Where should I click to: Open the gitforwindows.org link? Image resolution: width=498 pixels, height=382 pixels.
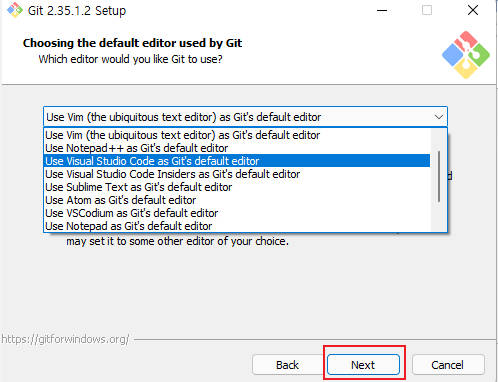(65, 339)
